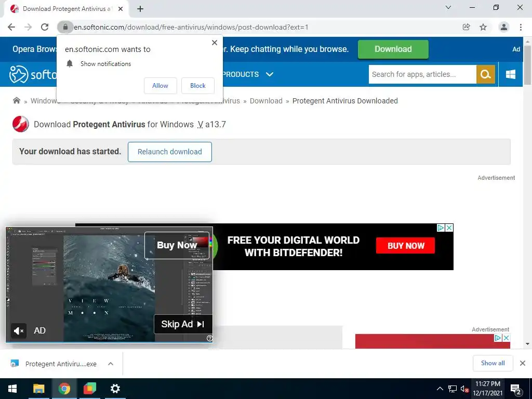Viewport: 532px width, 399px height.
Task: Open the downloaded Protegent Antivirus exe file
Action: click(54, 364)
